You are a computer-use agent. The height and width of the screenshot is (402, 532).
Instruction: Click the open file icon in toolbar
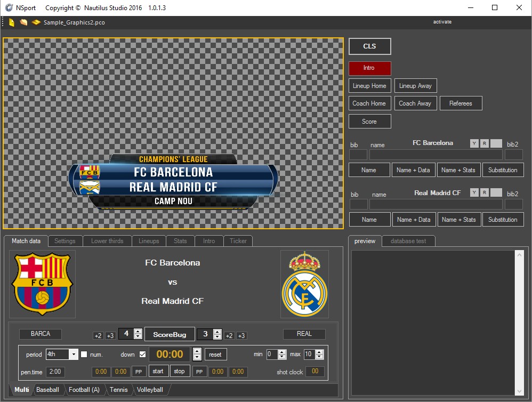pyautogui.click(x=23, y=22)
